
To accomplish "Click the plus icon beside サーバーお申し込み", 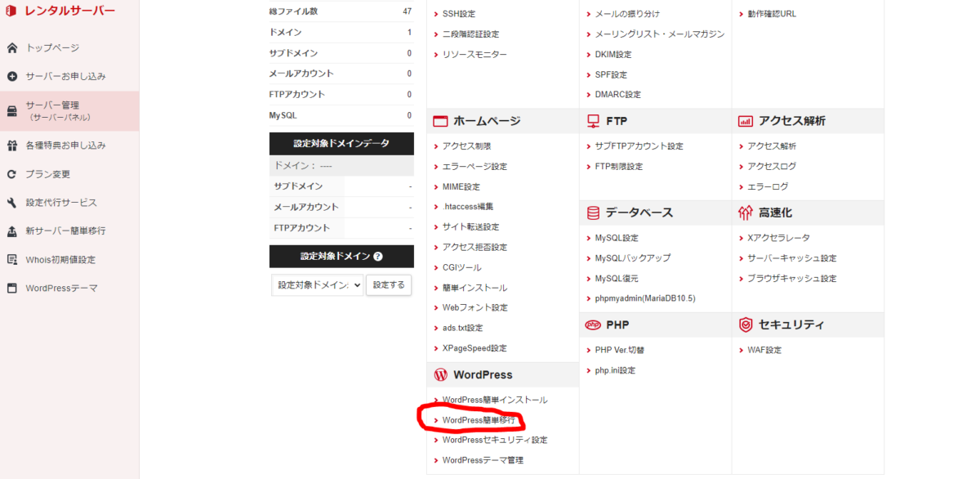I will tap(12, 76).
